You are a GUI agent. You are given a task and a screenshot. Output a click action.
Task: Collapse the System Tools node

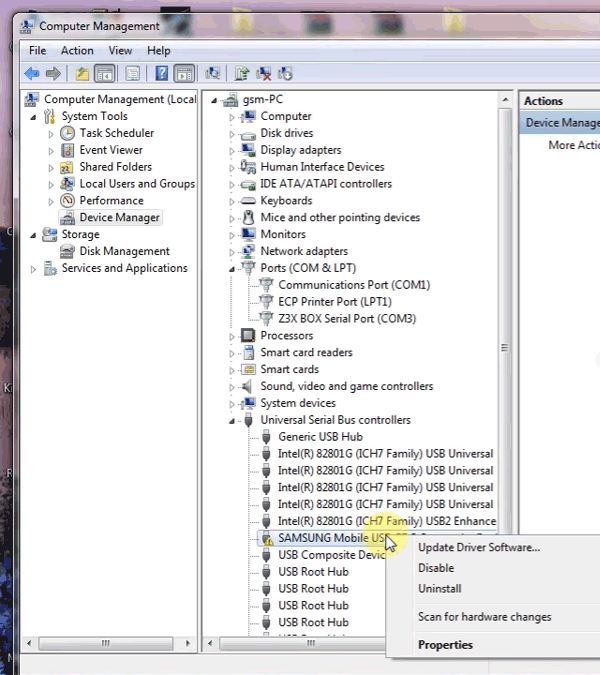point(33,117)
